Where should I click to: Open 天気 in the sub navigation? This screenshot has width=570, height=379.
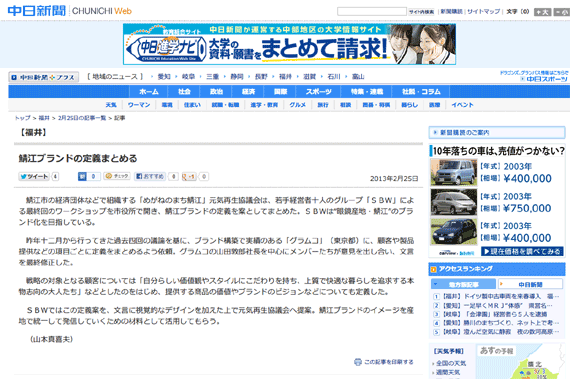pos(111,105)
